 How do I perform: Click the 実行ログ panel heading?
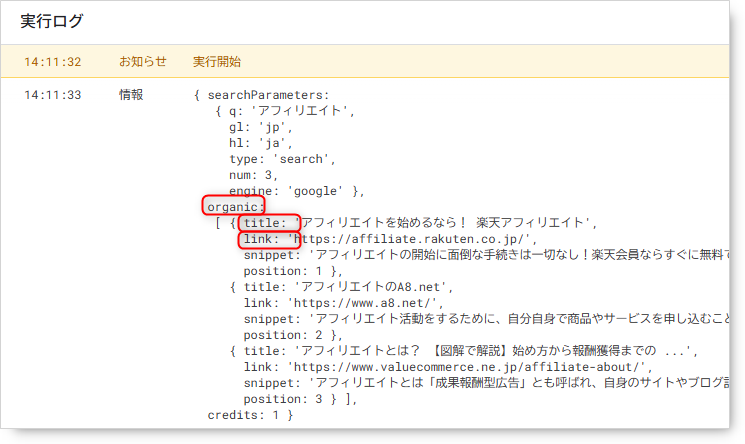pos(52,21)
